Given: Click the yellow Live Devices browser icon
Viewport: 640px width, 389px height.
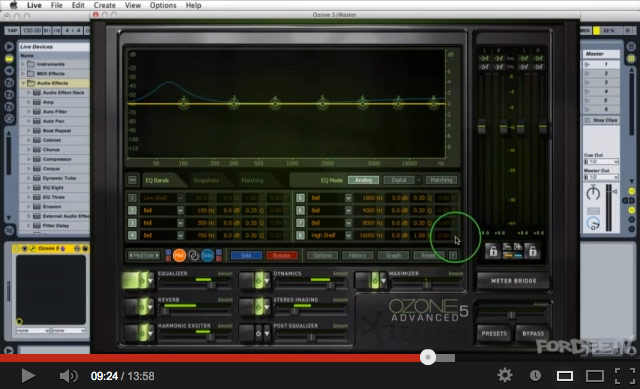Looking at the screenshot, I should 9,59.
